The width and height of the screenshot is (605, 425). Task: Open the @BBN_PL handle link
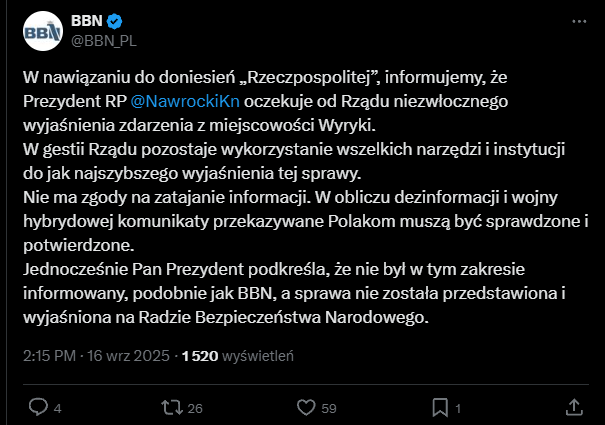pos(104,41)
